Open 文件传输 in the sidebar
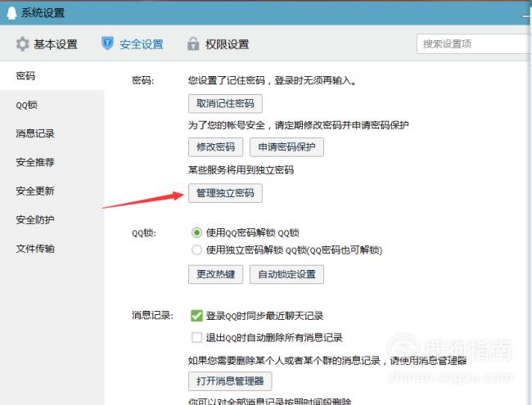Image resolution: width=532 pixels, height=405 pixels. tap(35, 249)
